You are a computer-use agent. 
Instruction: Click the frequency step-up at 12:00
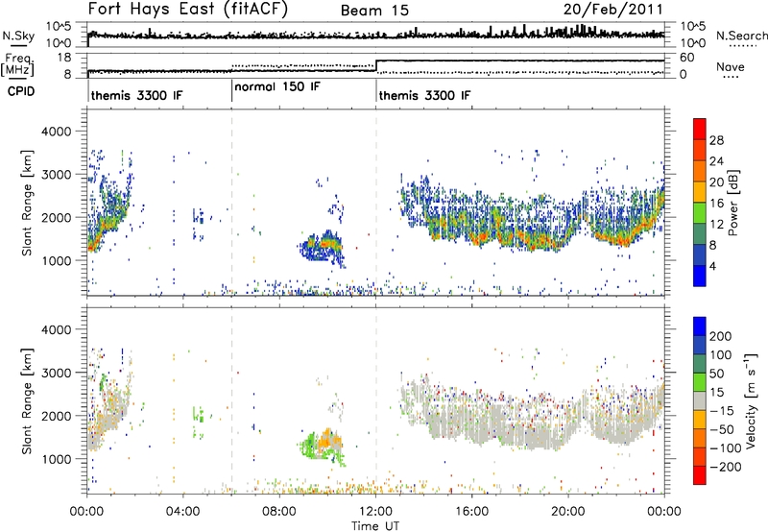[375, 65]
